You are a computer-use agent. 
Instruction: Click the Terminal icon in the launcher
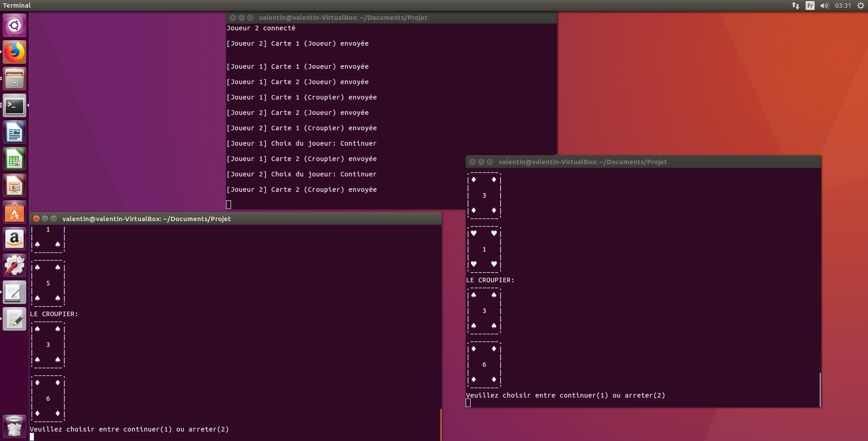tap(14, 105)
